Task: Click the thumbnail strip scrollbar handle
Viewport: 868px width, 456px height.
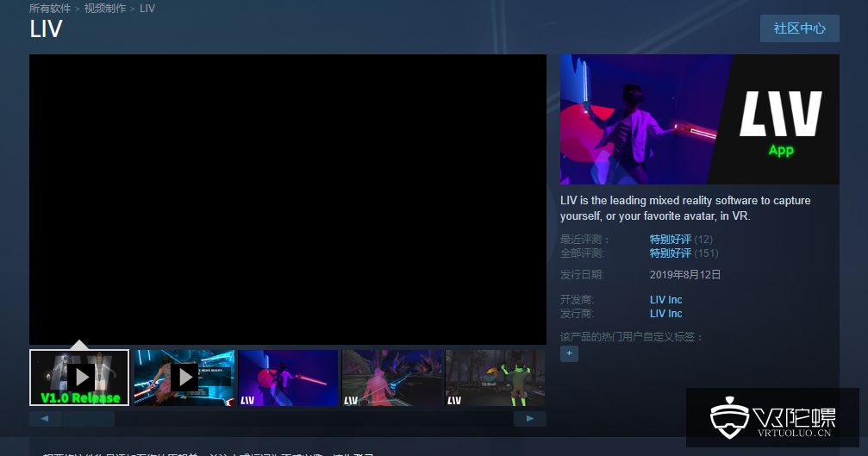Action: point(89,418)
